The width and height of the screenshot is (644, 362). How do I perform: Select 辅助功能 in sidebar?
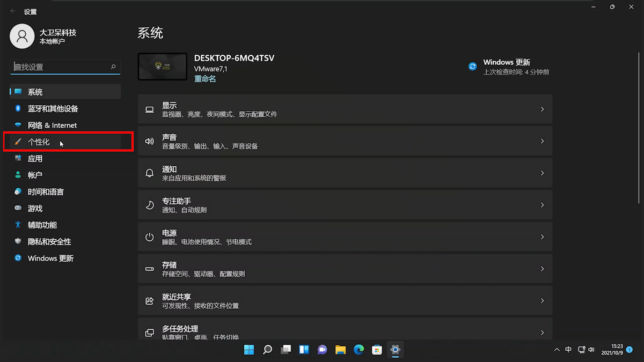pos(65,225)
